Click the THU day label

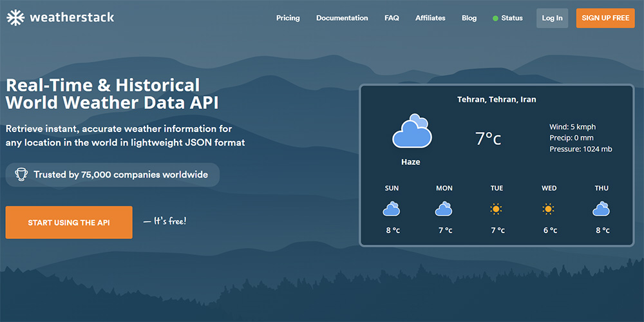(601, 188)
